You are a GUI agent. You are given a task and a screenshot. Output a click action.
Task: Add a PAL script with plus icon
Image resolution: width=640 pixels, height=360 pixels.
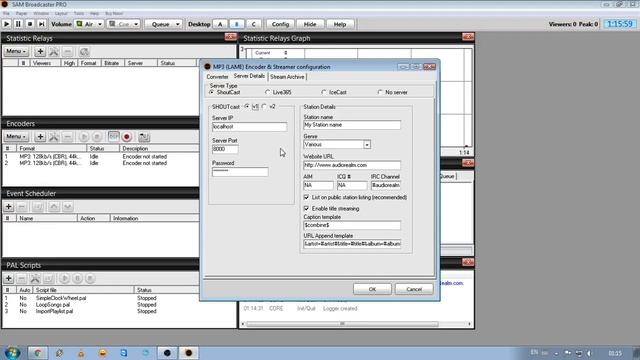point(9,278)
